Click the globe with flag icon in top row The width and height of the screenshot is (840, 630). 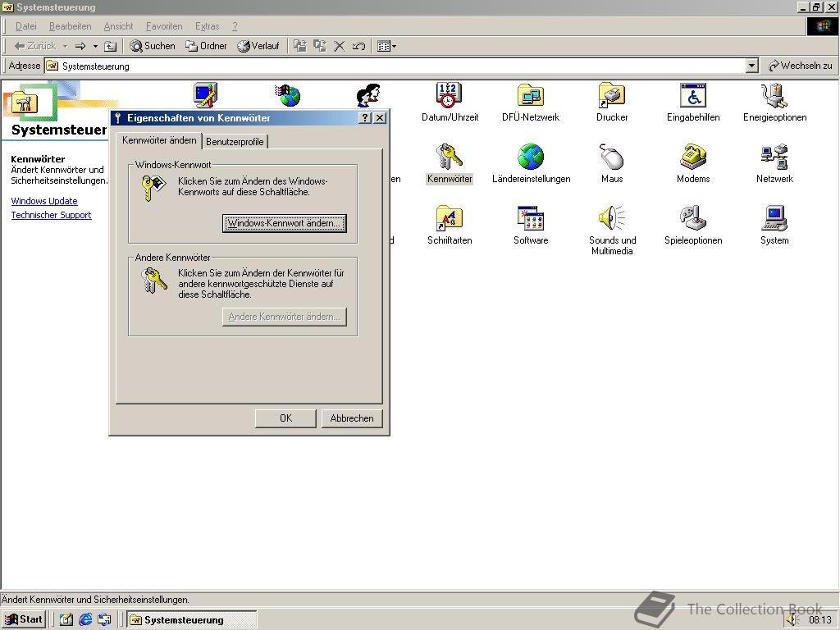pyautogui.click(x=288, y=95)
